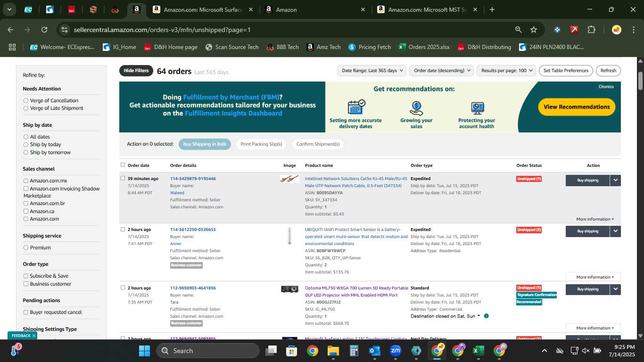The image size is (644, 362).
Task: Bookmark this page with star icon
Action: (534, 30)
